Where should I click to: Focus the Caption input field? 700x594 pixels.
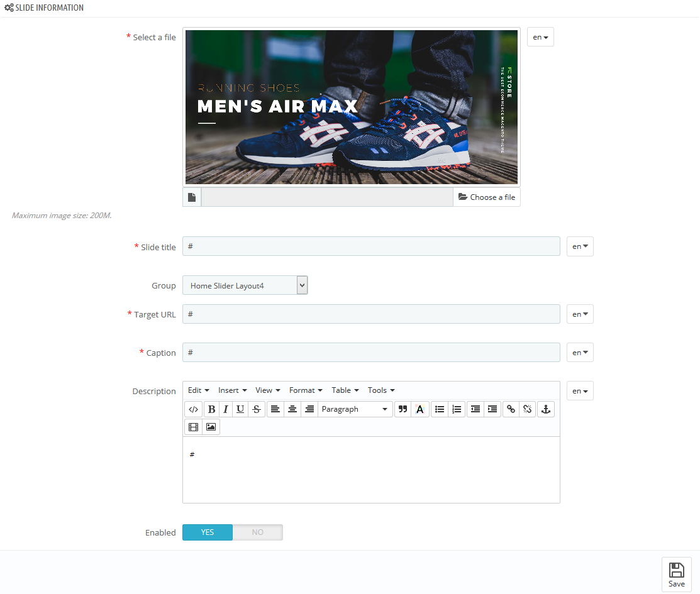pos(372,353)
